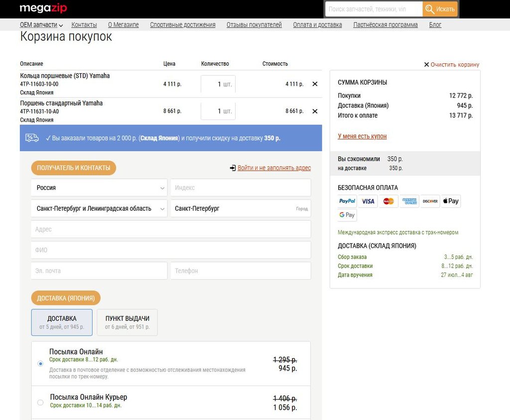
Task: Open Оплата и доставка page
Action: pos(317,25)
